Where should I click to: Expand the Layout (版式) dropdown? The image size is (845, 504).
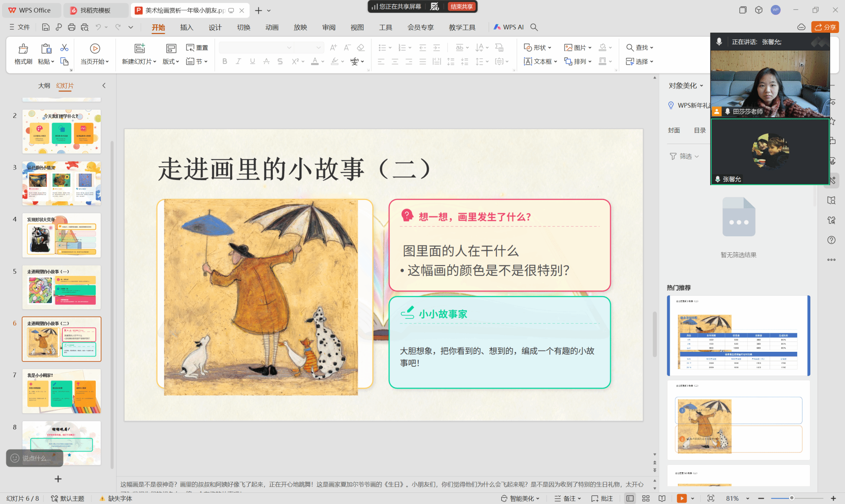click(170, 61)
